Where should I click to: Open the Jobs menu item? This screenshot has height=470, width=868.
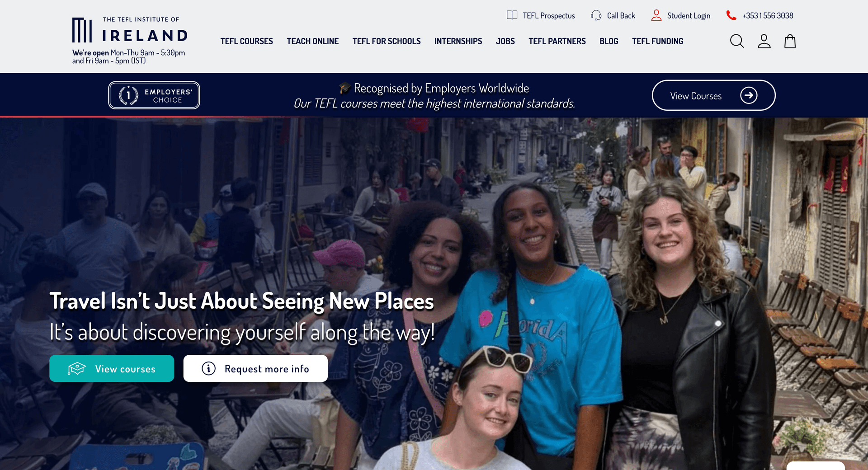[x=505, y=41]
